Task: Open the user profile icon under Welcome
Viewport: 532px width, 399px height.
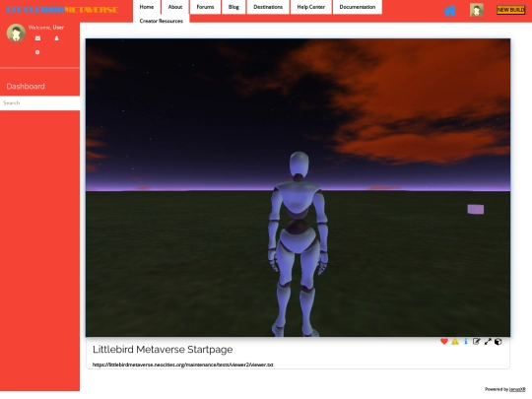Action: (56, 38)
